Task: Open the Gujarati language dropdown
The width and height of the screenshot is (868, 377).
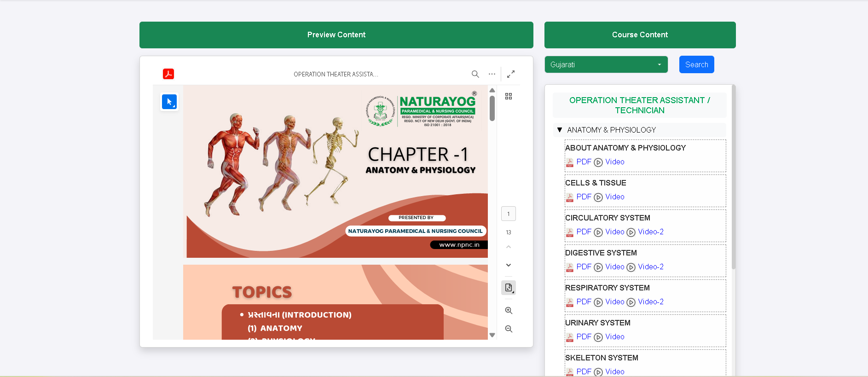Action: tap(606, 64)
